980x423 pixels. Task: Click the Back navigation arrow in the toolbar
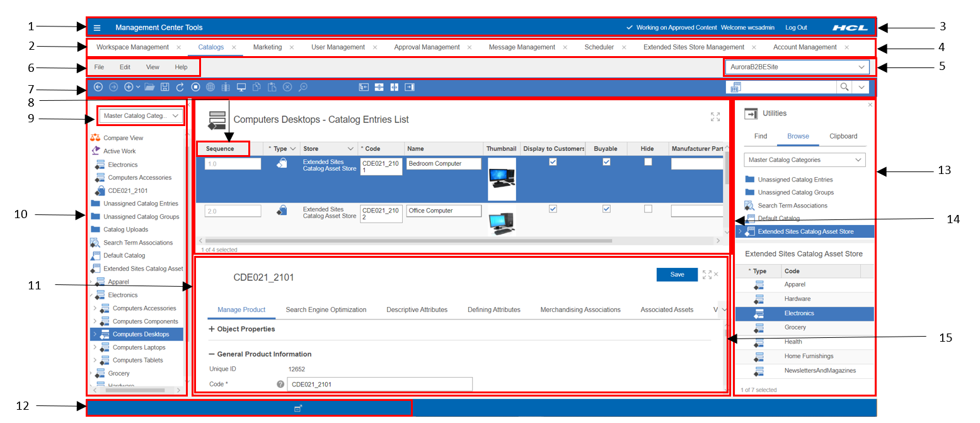coord(98,87)
